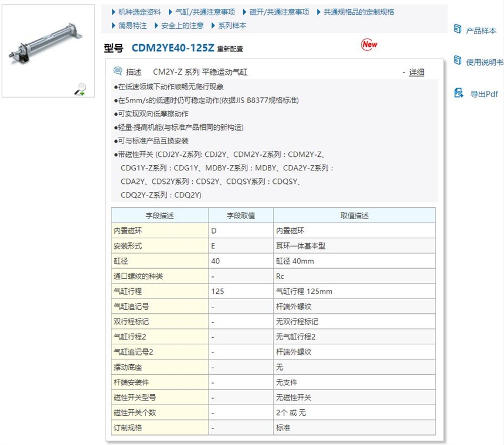Click the 导出Pdf export icon
Viewport: 504px width, 445px height.
pos(459,93)
